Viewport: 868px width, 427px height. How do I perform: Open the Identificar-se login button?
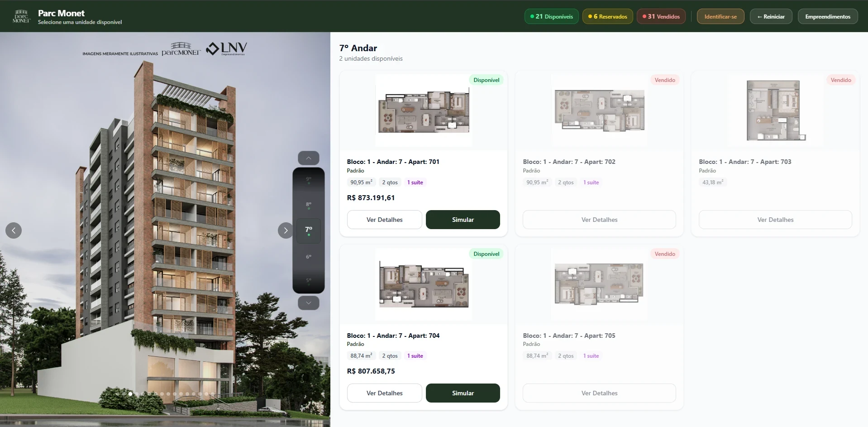click(x=720, y=16)
